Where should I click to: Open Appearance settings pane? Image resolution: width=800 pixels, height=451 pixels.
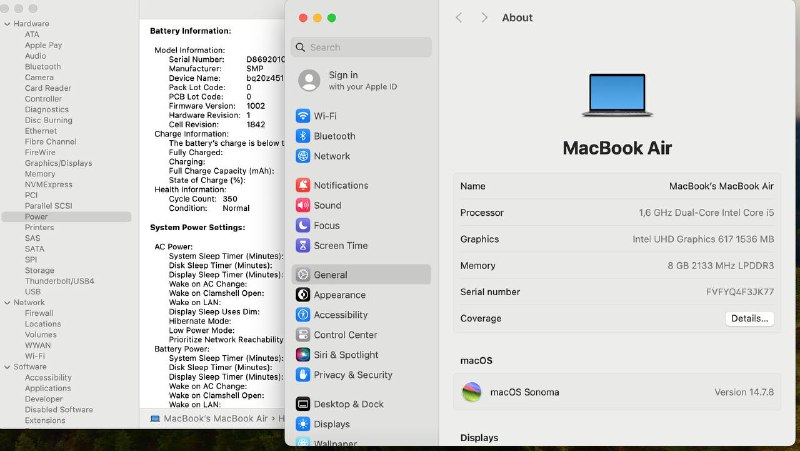click(361, 294)
